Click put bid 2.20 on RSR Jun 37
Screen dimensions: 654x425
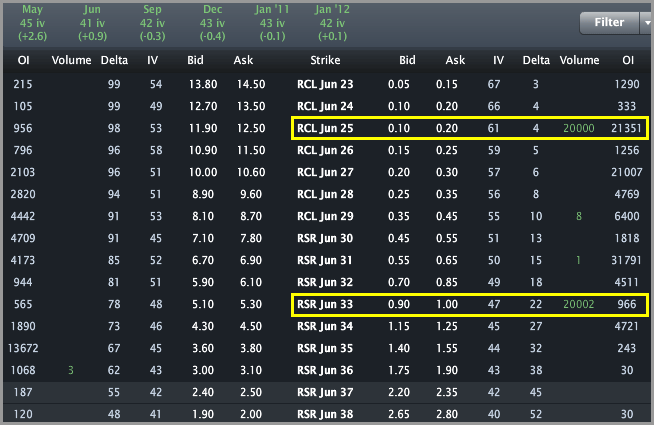coord(399,392)
